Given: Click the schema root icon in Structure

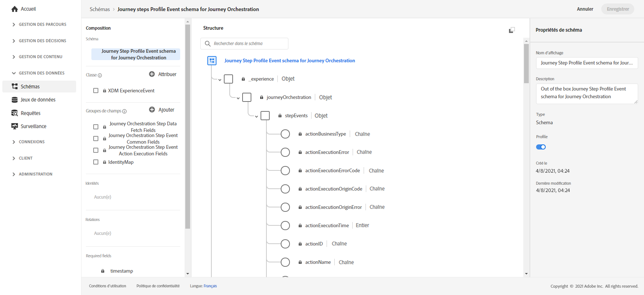Looking at the screenshot, I should [x=212, y=61].
